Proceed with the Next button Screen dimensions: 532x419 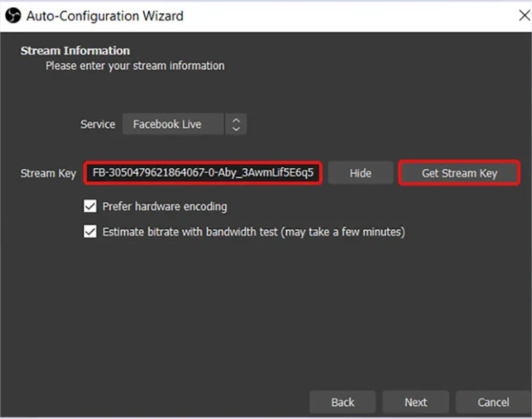pos(416,402)
